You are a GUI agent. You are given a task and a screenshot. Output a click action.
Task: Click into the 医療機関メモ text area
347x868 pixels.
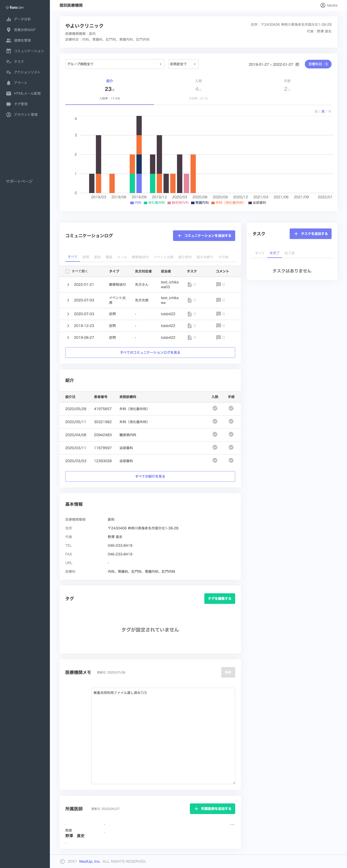[163, 736]
